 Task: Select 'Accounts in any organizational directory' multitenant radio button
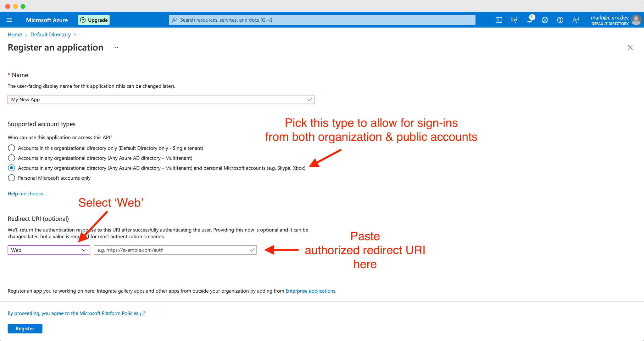pyautogui.click(x=12, y=158)
